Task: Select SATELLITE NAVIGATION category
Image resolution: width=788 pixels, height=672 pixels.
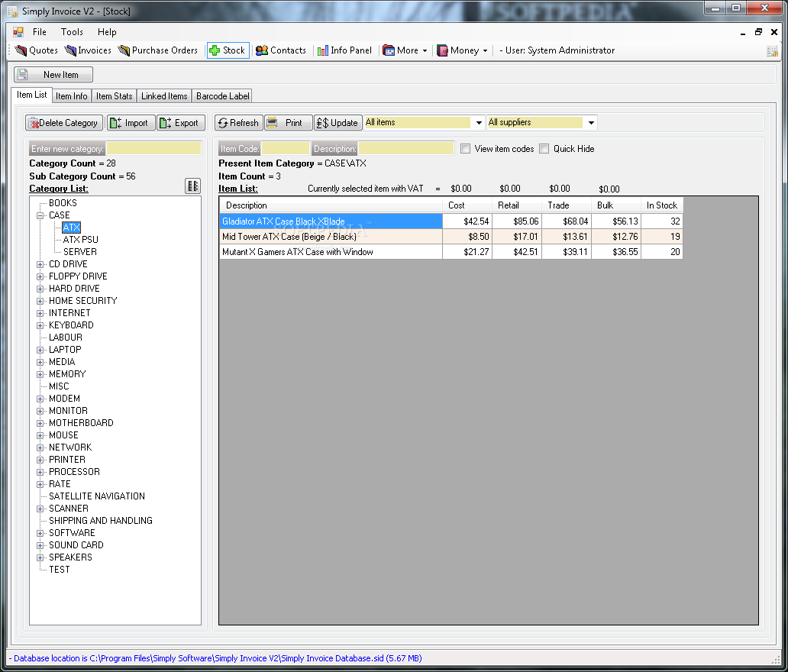Action: (97, 496)
